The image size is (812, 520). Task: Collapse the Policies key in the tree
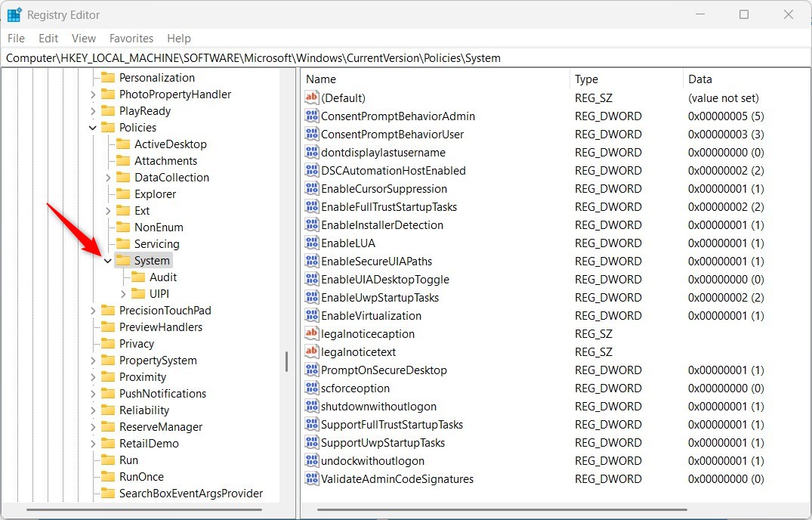coord(93,128)
